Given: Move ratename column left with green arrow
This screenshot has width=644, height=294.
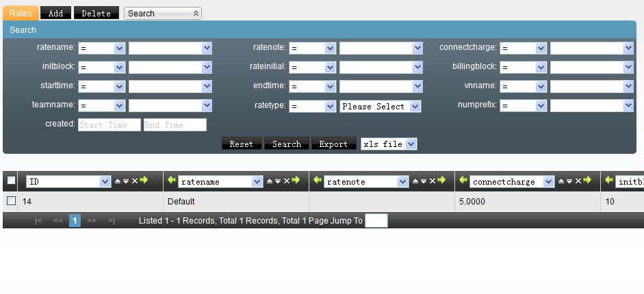Looking at the screenshot, I should pyautogui.click(x=171, y=181).
